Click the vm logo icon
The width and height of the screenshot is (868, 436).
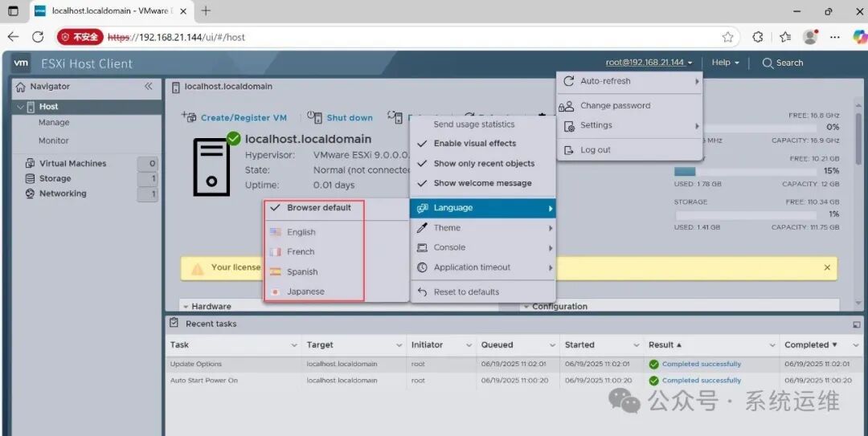(x=21, y=63)
